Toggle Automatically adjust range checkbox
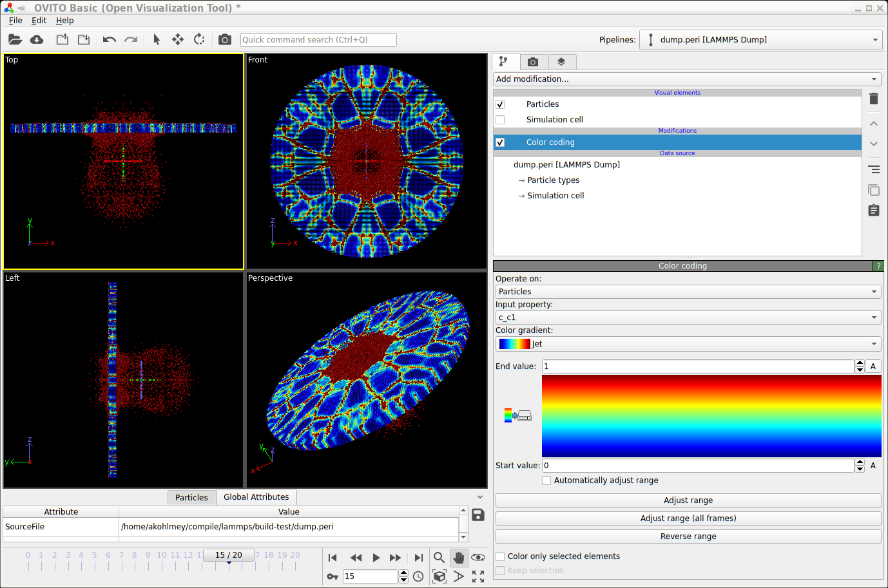The width and height of the screenshot is (888, 588). (546, 480)
